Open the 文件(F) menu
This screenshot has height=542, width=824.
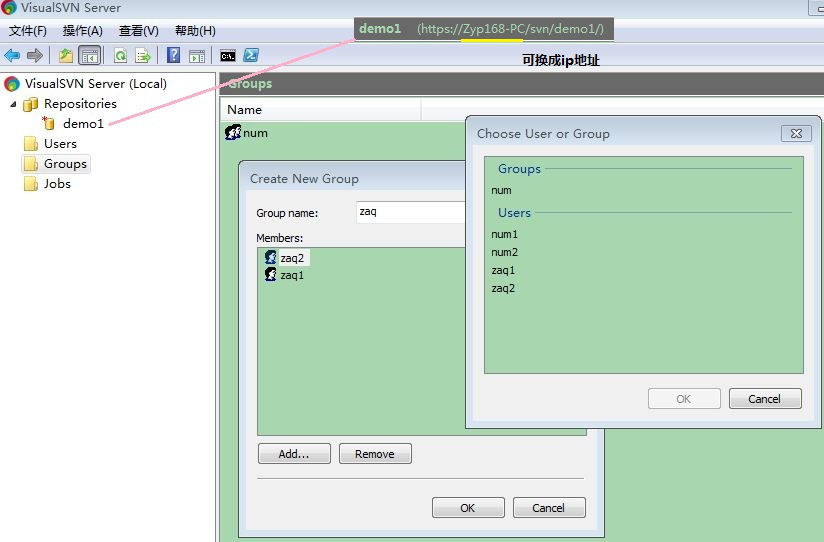point(27,31)
